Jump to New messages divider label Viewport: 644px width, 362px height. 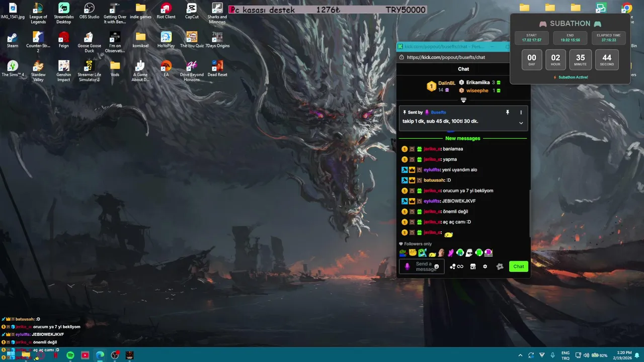click(x=463, y=138)
